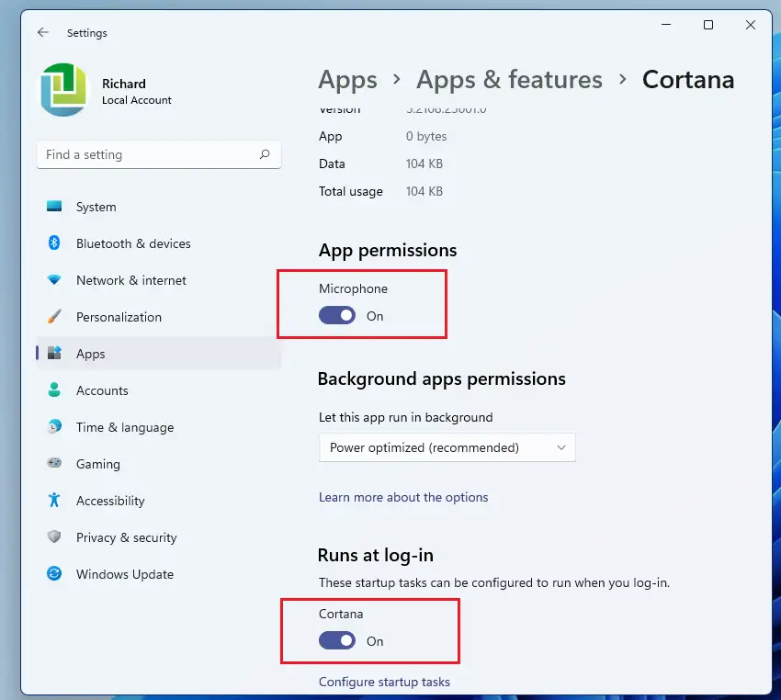Disable Cortana run at log-in toggle

point(337,641)
